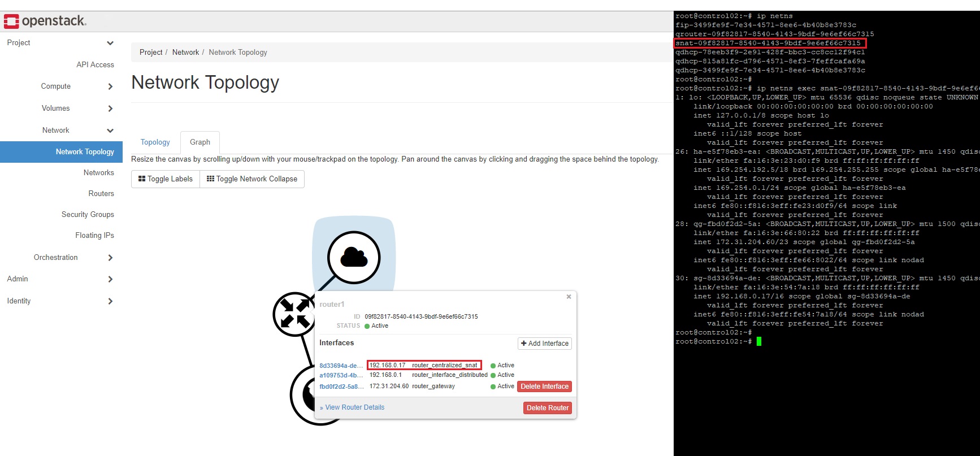This screenshot has width=980, height=456.
Task: Expand the Identity section chevron
Action: tap(110, 301)
